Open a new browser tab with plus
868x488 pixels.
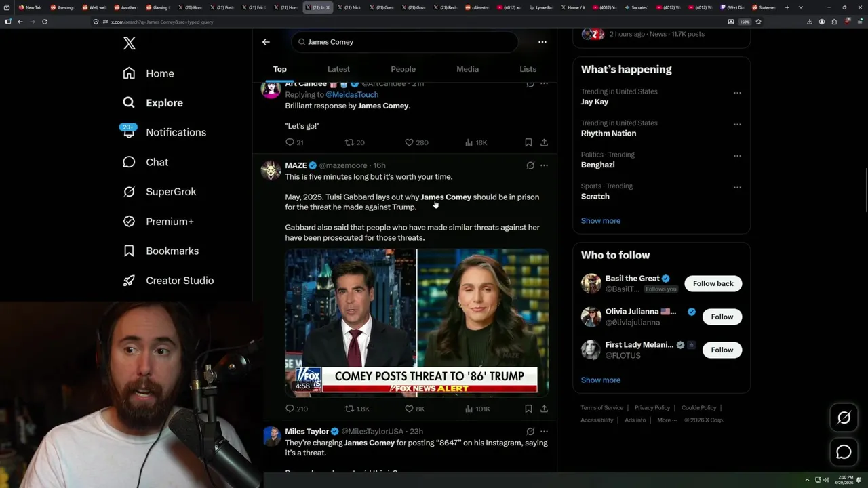coord(787,7)
